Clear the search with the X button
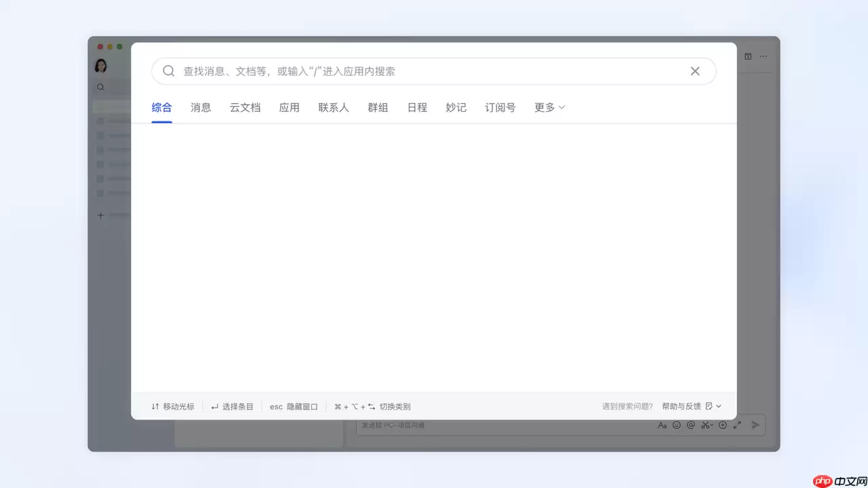Screen dimensions: 868x488 click(694, 70)
